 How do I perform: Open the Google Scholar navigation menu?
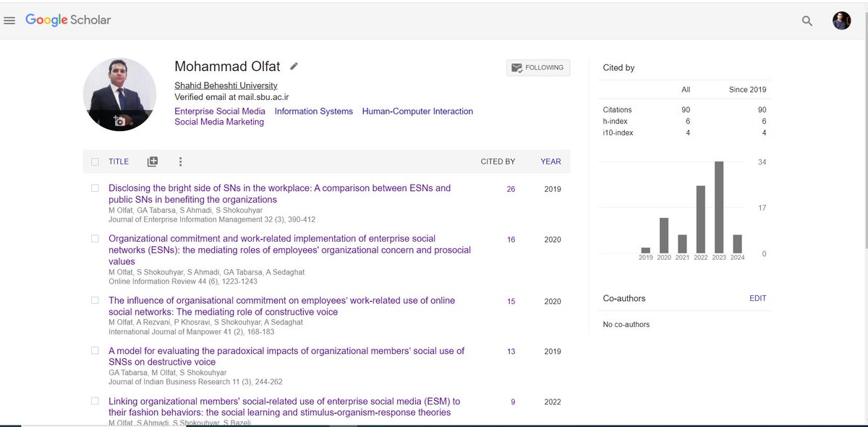(9, 20)
